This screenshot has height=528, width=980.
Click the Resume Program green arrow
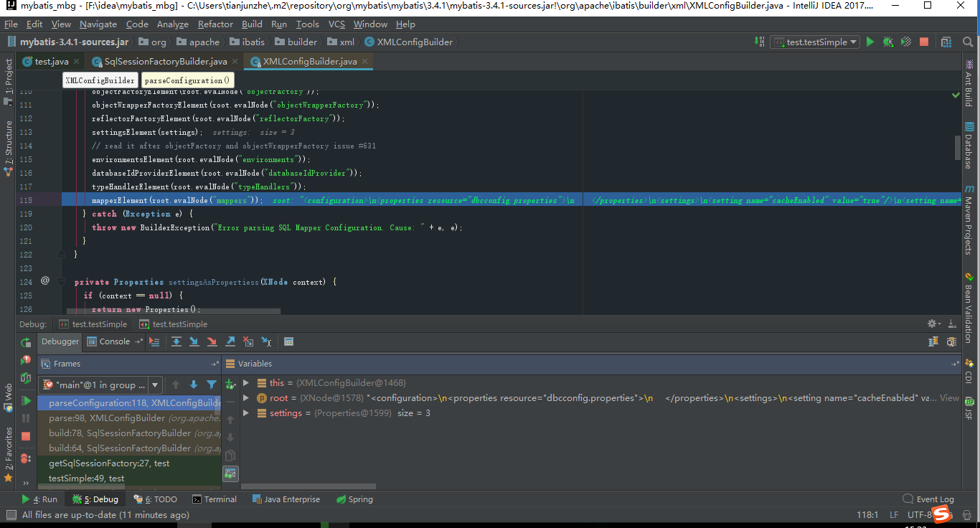click(x=27, y=402)
